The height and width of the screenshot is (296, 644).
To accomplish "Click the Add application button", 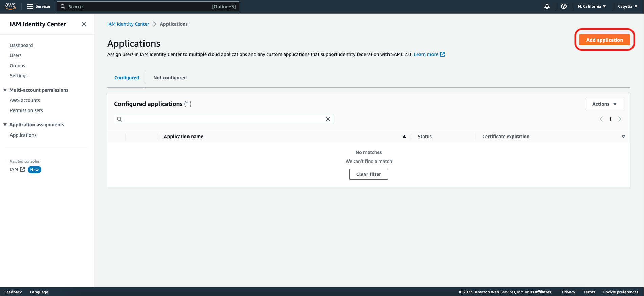I will tap(604, 40).
